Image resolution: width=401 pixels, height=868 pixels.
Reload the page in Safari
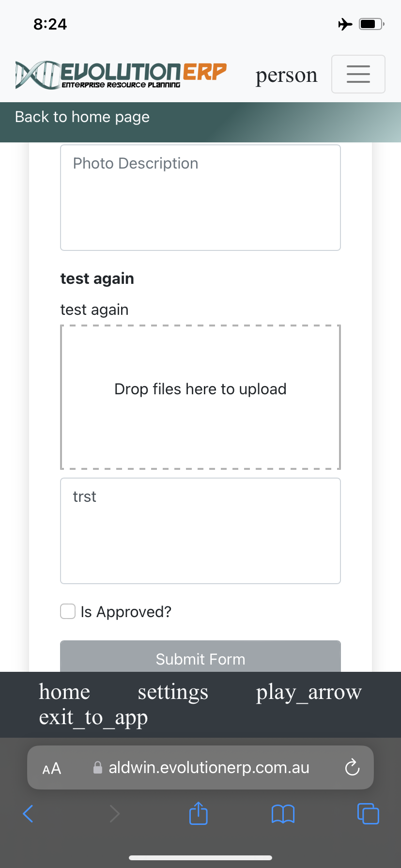click(352, 767)
